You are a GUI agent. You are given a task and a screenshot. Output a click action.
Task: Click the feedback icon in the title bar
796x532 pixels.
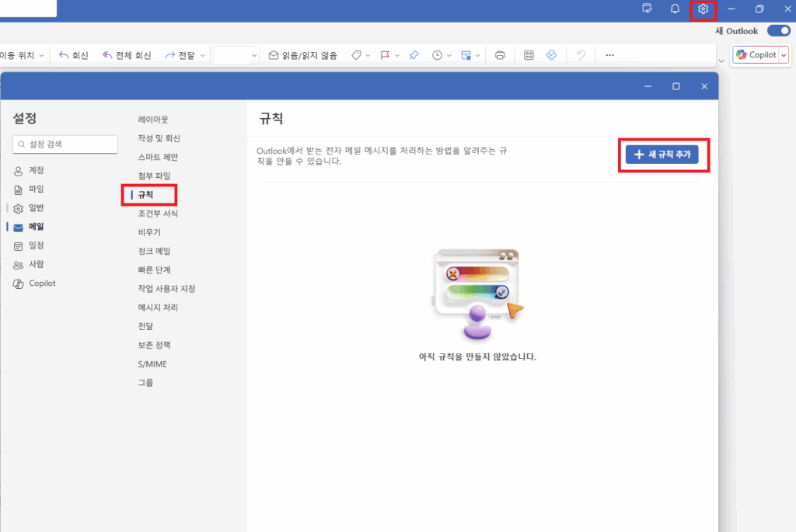tap(647, 9)
